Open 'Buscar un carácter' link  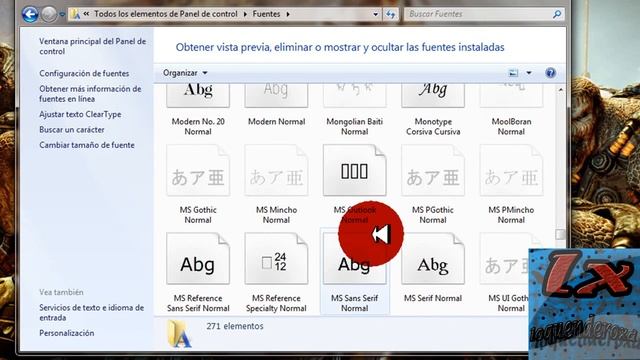click(x=72, y=129)
